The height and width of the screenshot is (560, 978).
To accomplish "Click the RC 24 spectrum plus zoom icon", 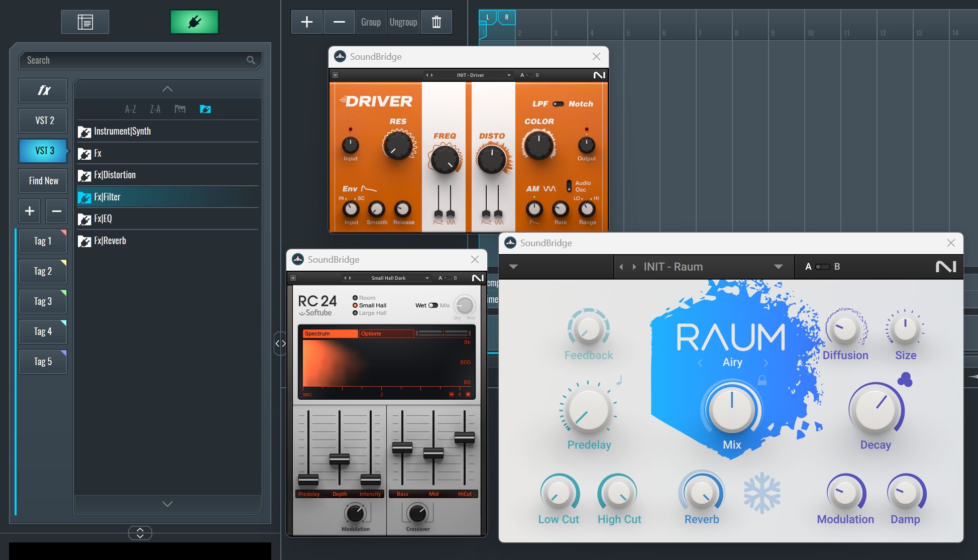I will point(468,394).
